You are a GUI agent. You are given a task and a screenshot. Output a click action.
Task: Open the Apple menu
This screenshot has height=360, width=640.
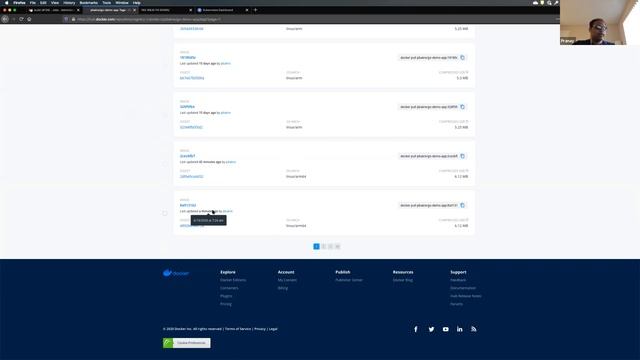pos(6,2)
